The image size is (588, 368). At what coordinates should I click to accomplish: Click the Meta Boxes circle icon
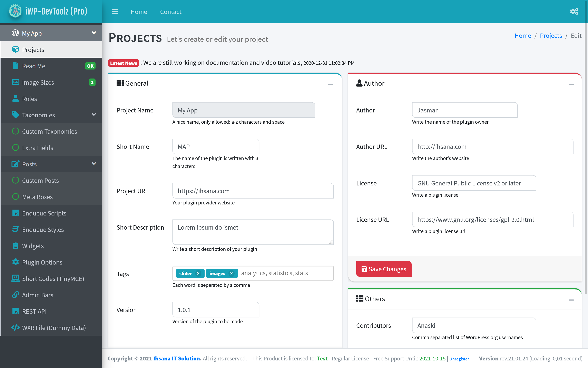point(15,196)
